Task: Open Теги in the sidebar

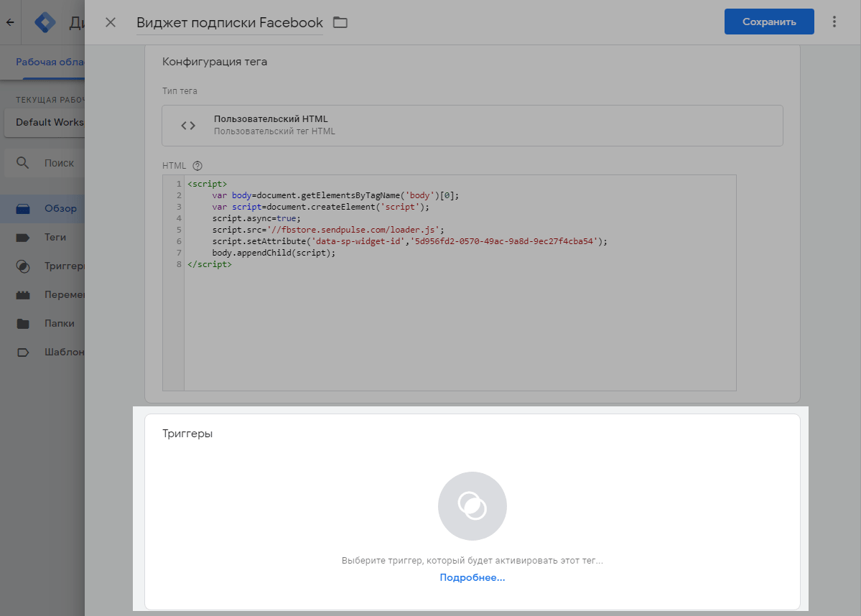Action: tap(55, 237)
